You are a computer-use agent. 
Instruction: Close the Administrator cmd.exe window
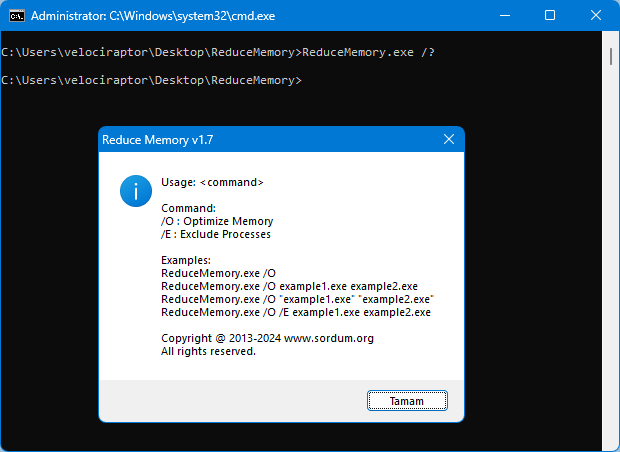tap(596, 16)
